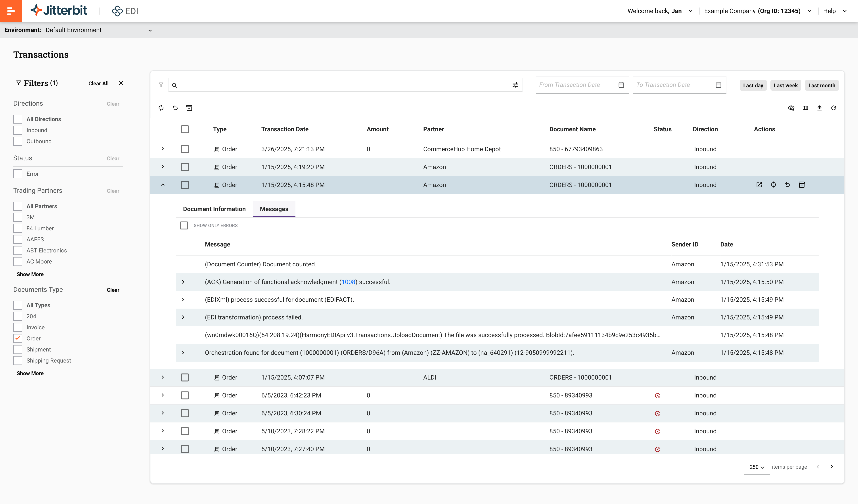Refresh the transactions table

tap(833, 108)
